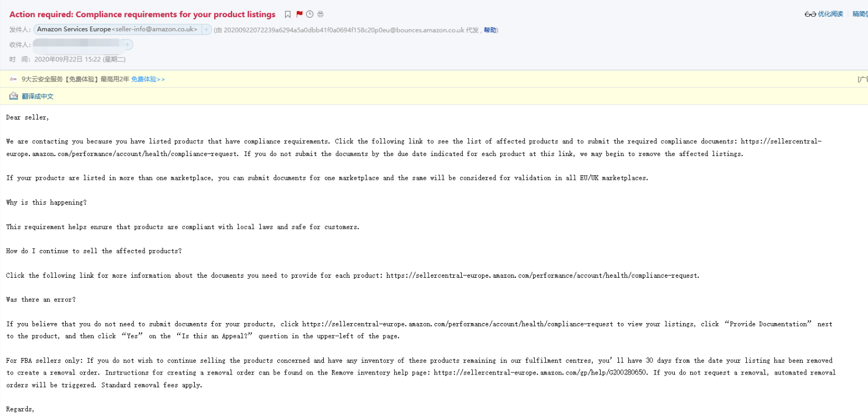Click the 优化阅读 reading mode button
Screen dimensions: 868x416
(830, 14)
